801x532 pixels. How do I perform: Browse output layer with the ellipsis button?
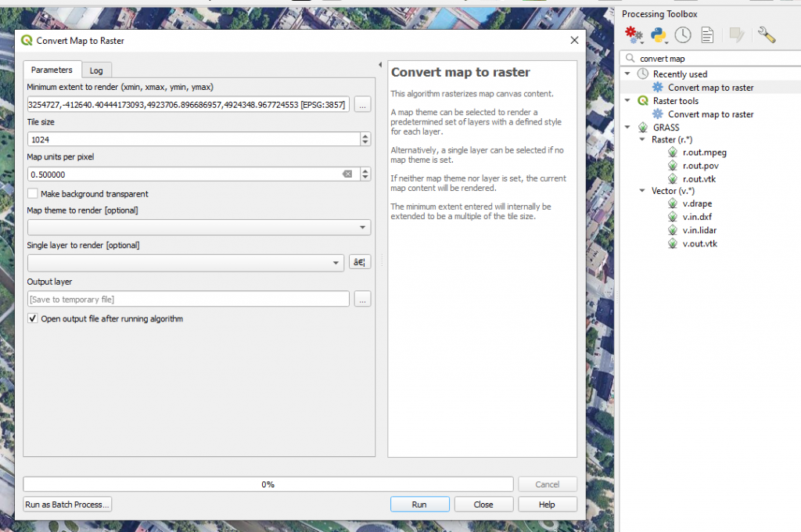click(362, 299)
